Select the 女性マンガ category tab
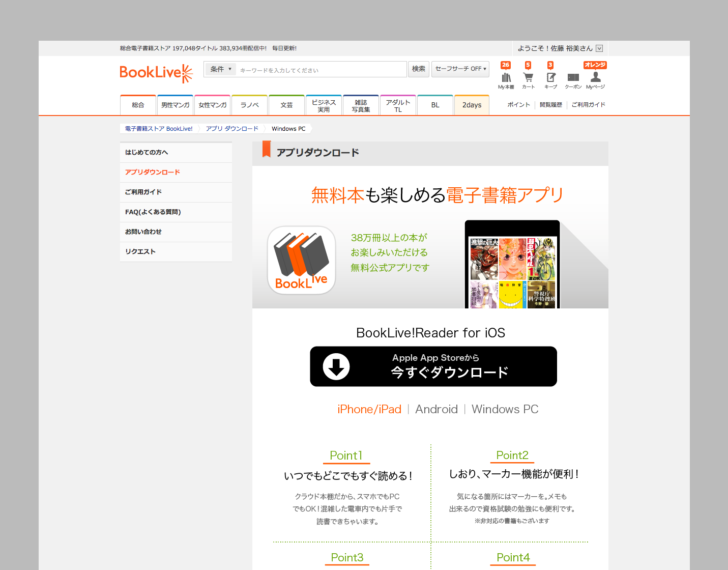The height and width of the screenshot is (570, 728). point(212,105)
